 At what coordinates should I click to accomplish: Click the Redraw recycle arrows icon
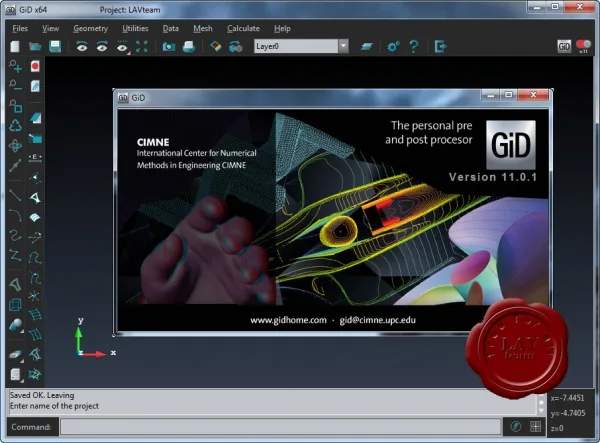[15, 125]
